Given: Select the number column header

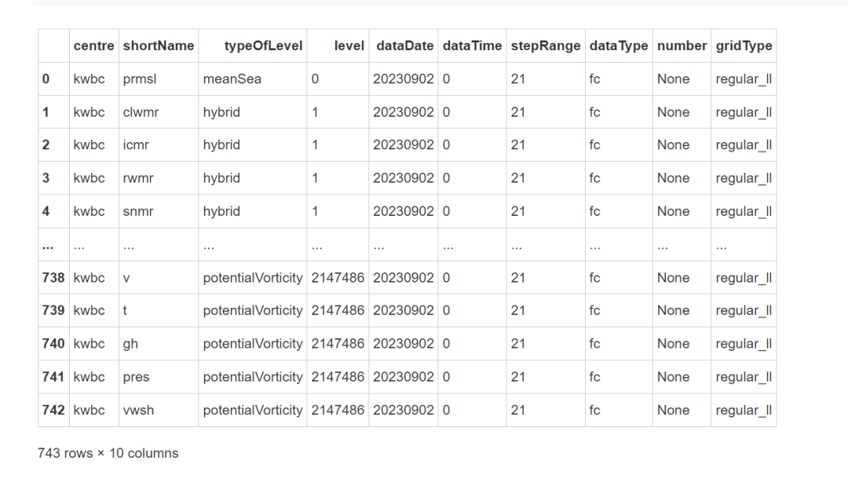Looking at the screenshot, I should (x=682, y=46).
